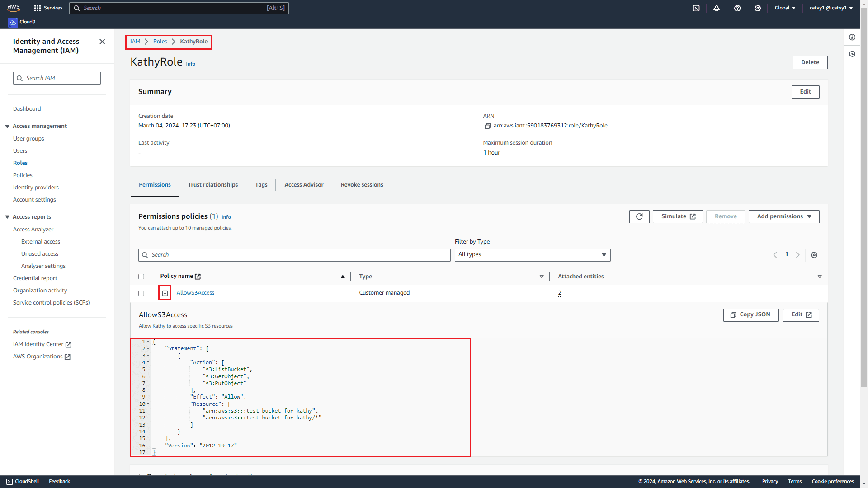Switch to Trust relationships tab
Viewport: 868px width, 488px height.
click(213, 185)
